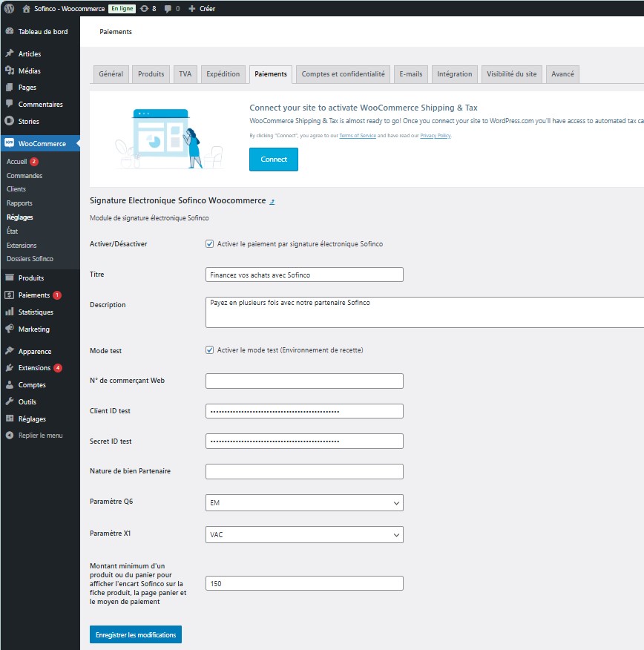Click the minimum amount field containing 150
Viewport: 644px width, 650px height.
(304, 583)
